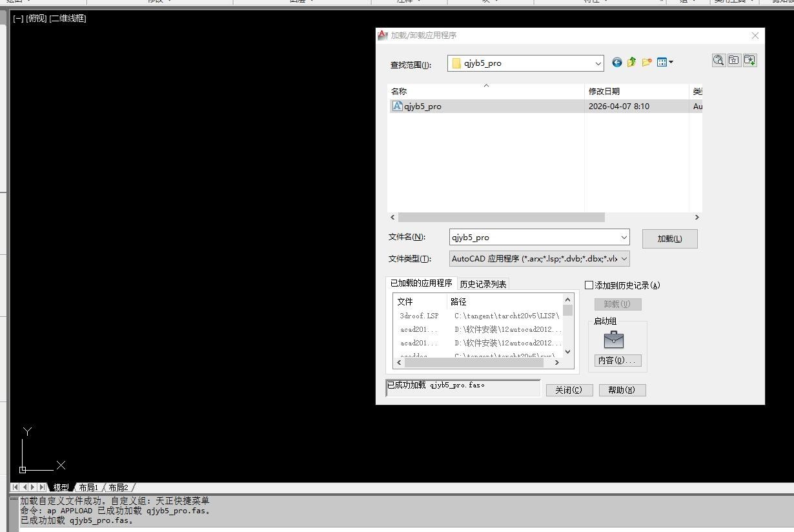
Task: Expand the 文件名 combo box
Action: click(624, 237)
